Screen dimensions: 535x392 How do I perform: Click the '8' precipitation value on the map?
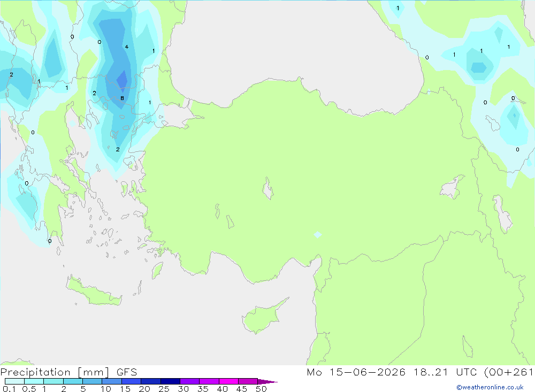122,98
